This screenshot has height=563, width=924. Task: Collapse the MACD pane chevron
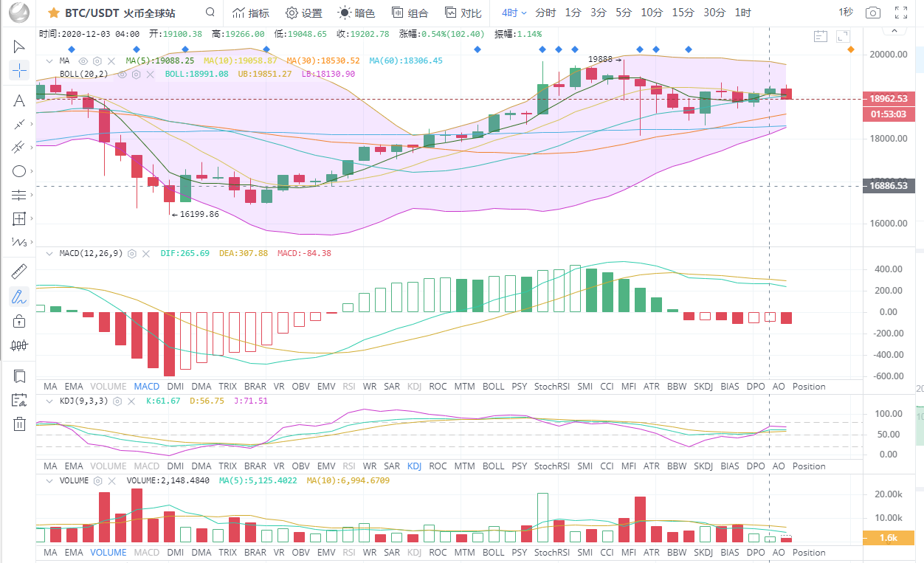(49, 253)
